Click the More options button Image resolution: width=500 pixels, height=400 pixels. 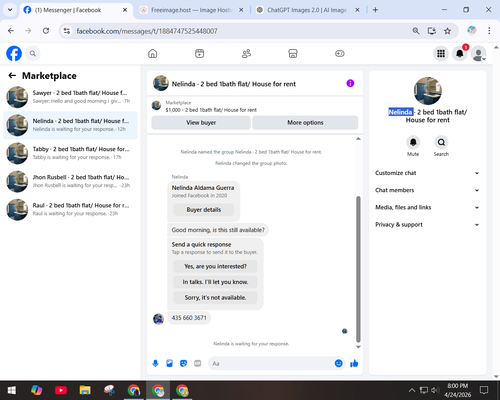pyautogui.click(x=305, y=123)
